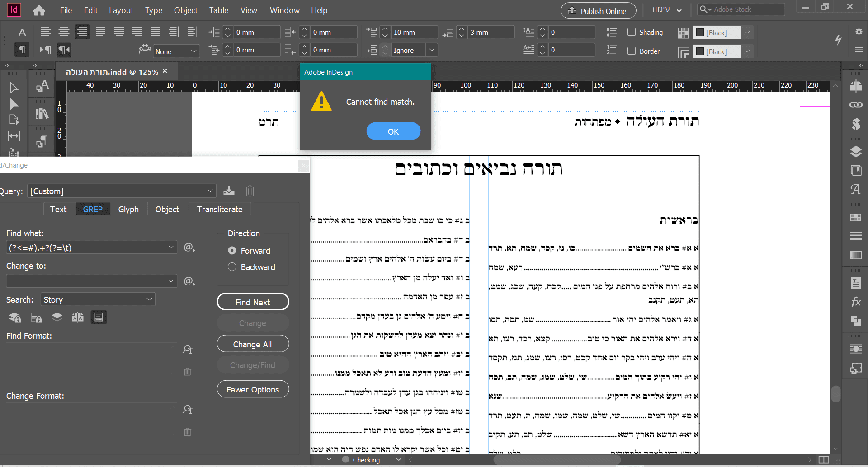This screenshot has height=467, width=868.
Task: Toggle Include Hidden Layers in Find/Change
Action: 57,317
